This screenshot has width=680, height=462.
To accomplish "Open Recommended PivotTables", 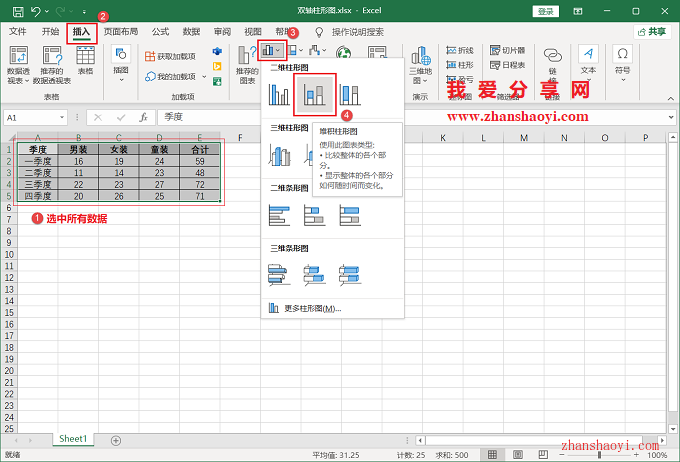I will point(52,65).
